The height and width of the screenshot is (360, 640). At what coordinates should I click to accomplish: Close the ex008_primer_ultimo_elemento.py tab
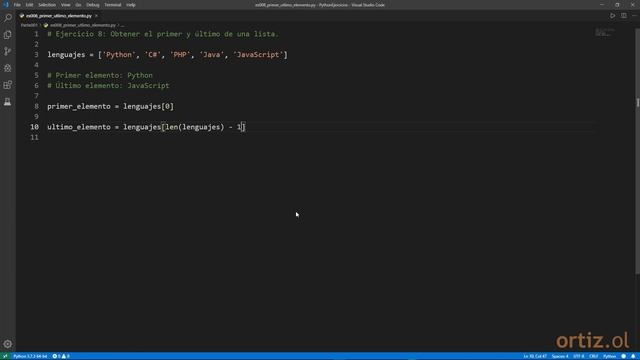pos(97,16)
